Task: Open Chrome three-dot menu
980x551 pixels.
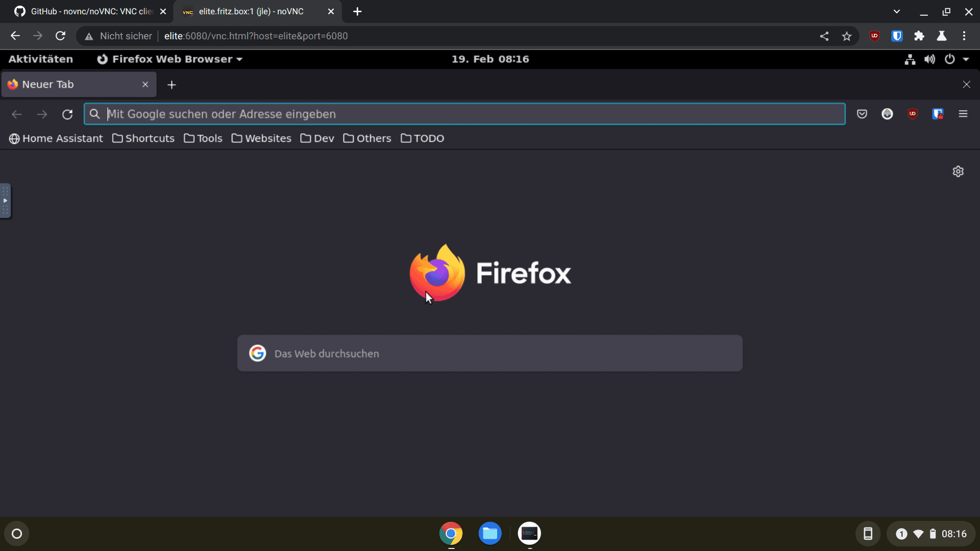Action: [x=964, y=36]
